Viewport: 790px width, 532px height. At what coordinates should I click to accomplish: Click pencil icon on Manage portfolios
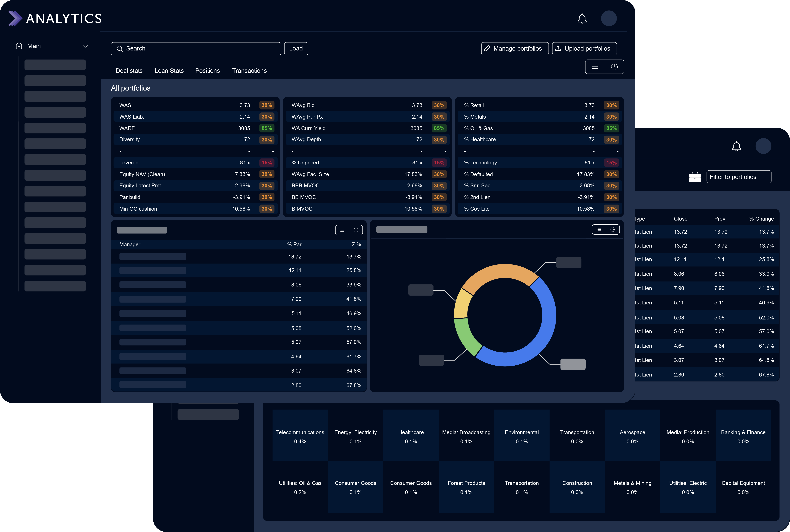point(487,49)
